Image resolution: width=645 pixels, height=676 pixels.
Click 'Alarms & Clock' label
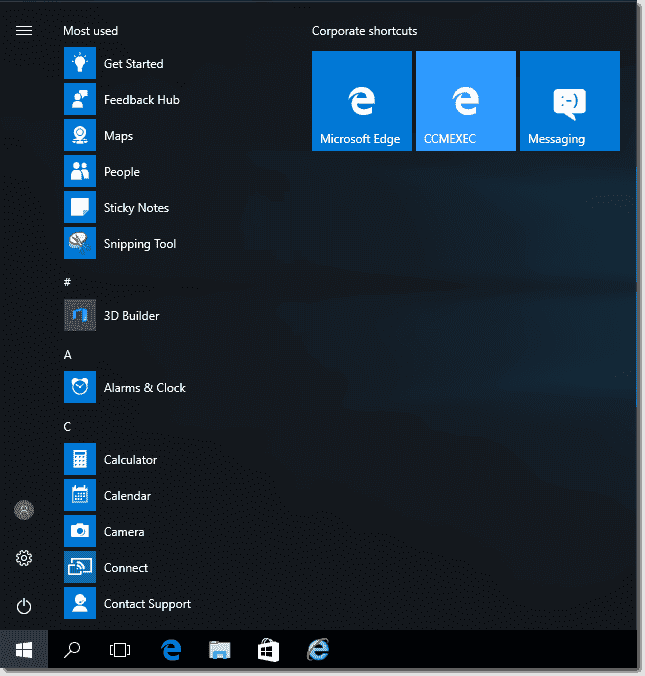tap(145, 388)
